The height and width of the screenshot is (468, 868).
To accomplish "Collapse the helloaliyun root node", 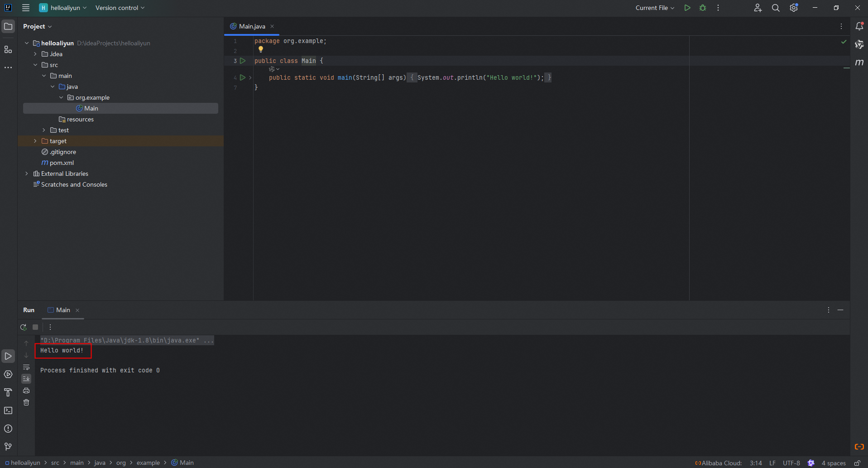I will [x=27, y=43].
